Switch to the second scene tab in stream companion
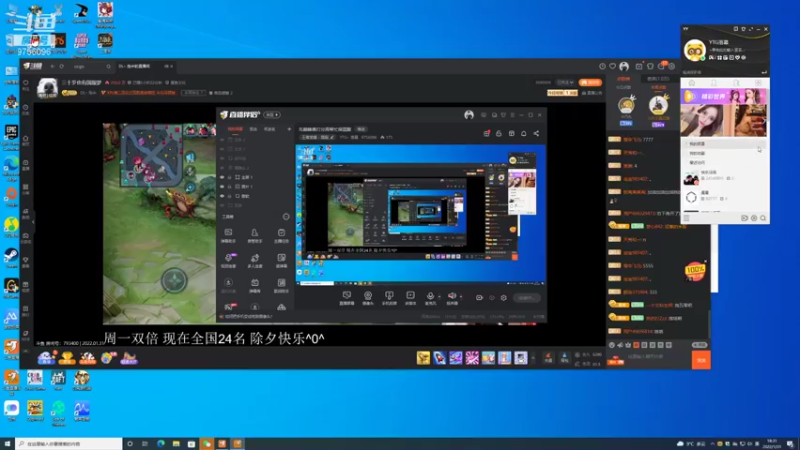800x450 pixels. point(253,129)
